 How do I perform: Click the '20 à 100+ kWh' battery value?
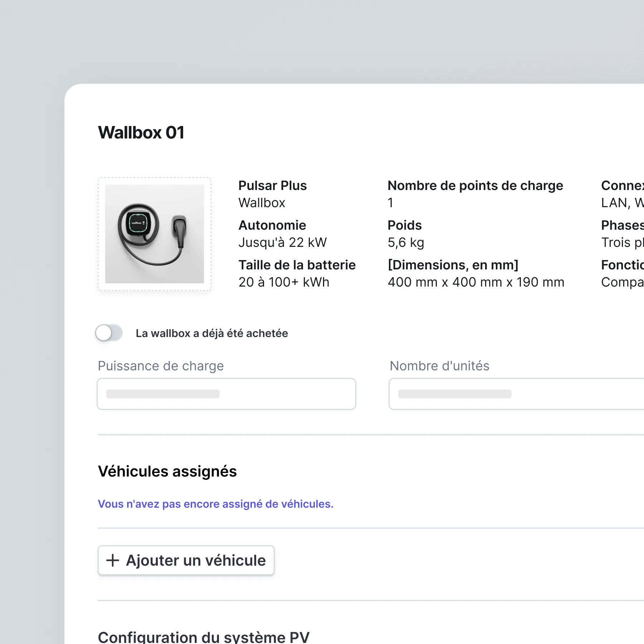tap(284, 282)
